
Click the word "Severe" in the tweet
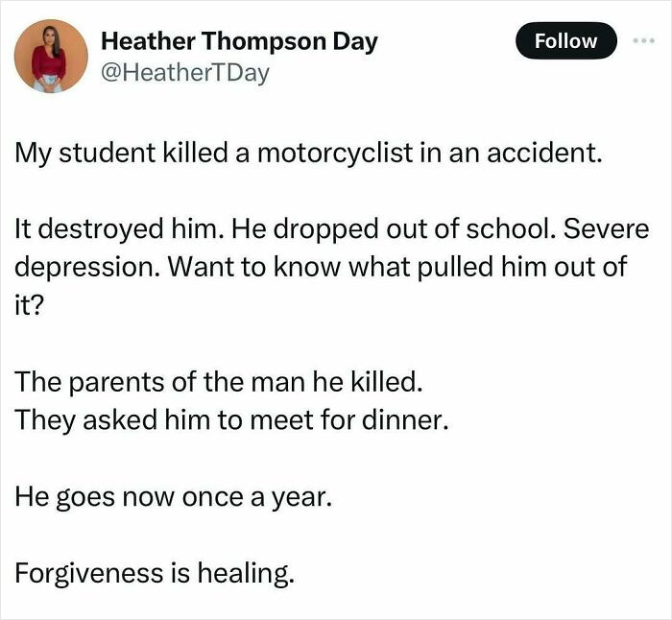point(606,228)
